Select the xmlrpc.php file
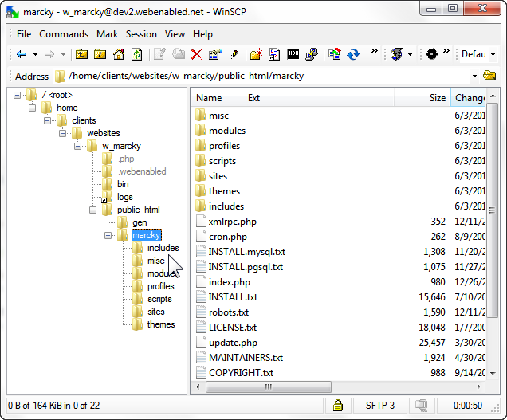 (233, 222)
